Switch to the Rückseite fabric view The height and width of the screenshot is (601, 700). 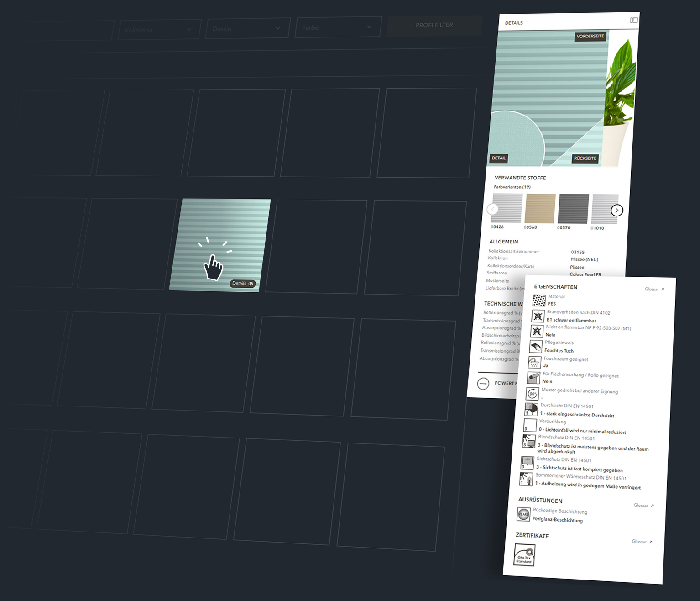click(585, 158)
